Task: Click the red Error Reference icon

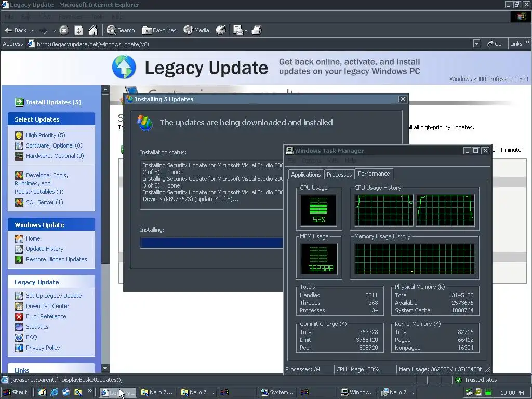Action: [19, 316]
